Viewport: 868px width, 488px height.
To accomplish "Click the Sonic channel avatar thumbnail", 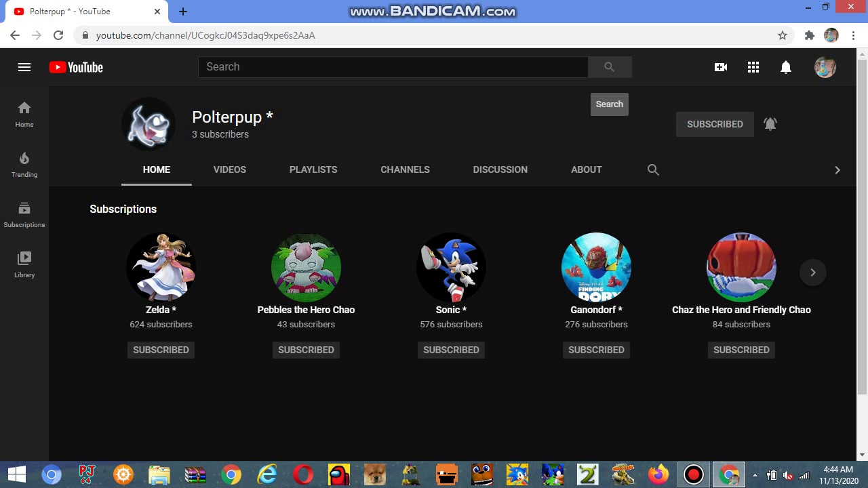I will (451, 267).
